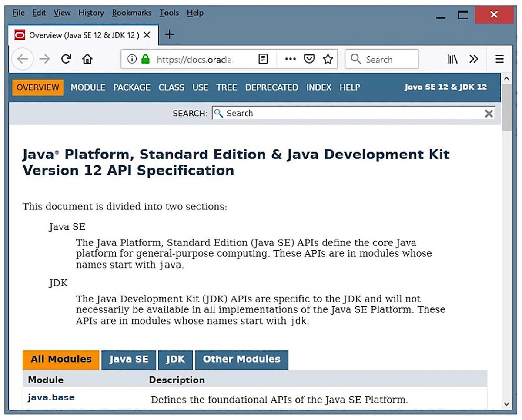
Task: Click the Oracle favicon on the tab
Action: (20, 35)
